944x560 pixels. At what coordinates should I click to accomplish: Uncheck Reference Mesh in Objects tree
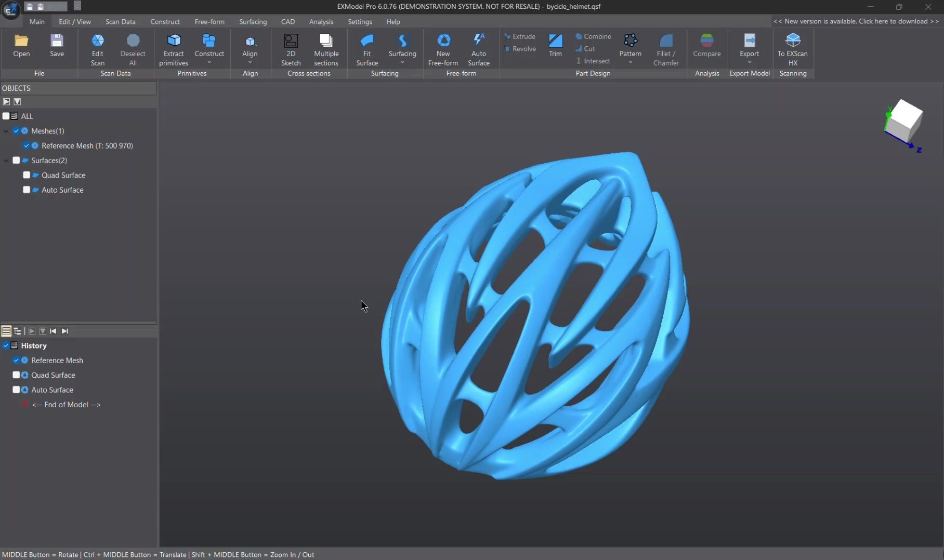point(27,146)
